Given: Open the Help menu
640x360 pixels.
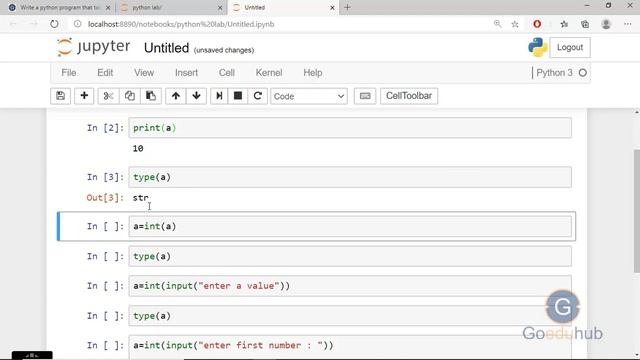Looking at the screenshot, I should [313, 73].
